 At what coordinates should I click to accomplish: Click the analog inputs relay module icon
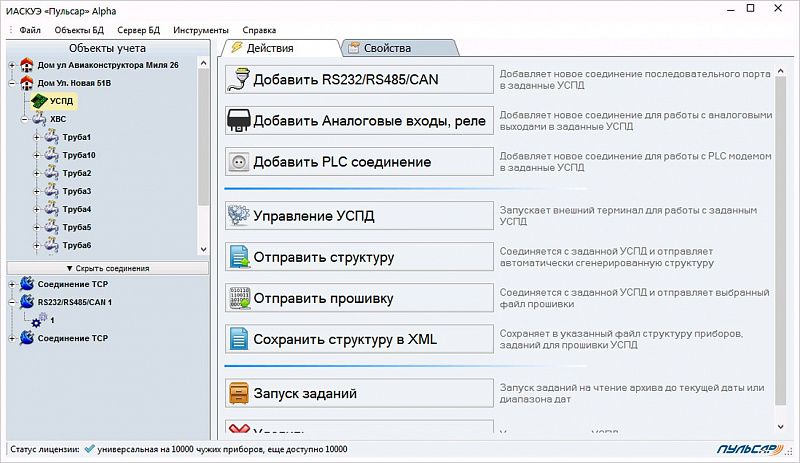[x=239, y=120]
